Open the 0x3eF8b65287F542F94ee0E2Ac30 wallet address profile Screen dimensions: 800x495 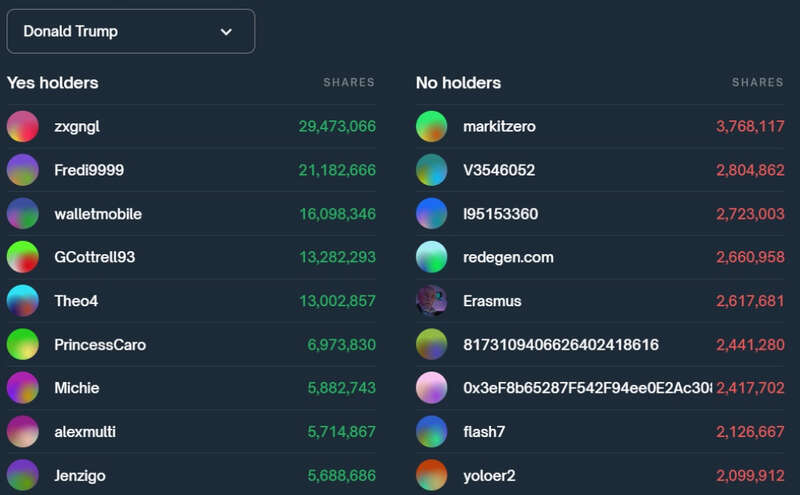coord(587,388)
